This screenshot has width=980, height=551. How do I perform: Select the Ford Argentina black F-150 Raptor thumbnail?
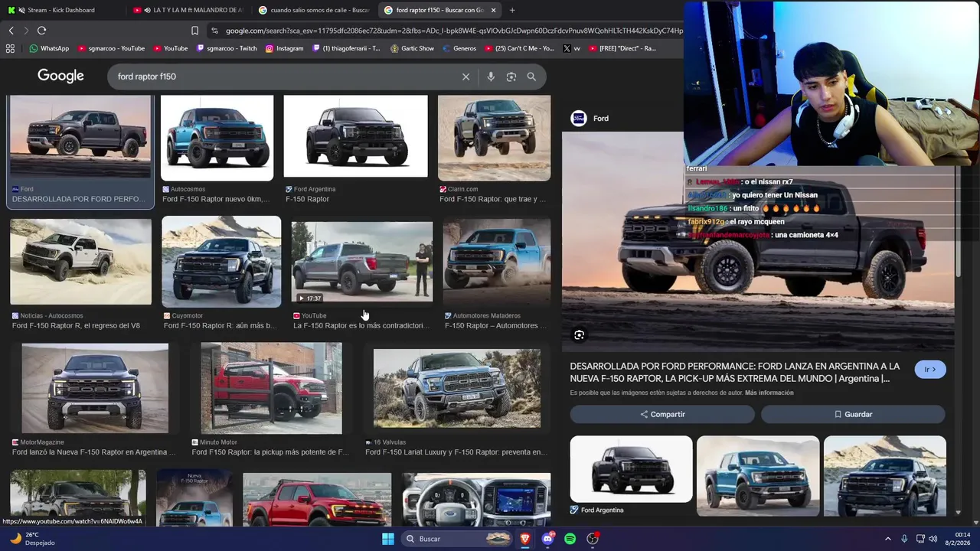pos(355,136)
